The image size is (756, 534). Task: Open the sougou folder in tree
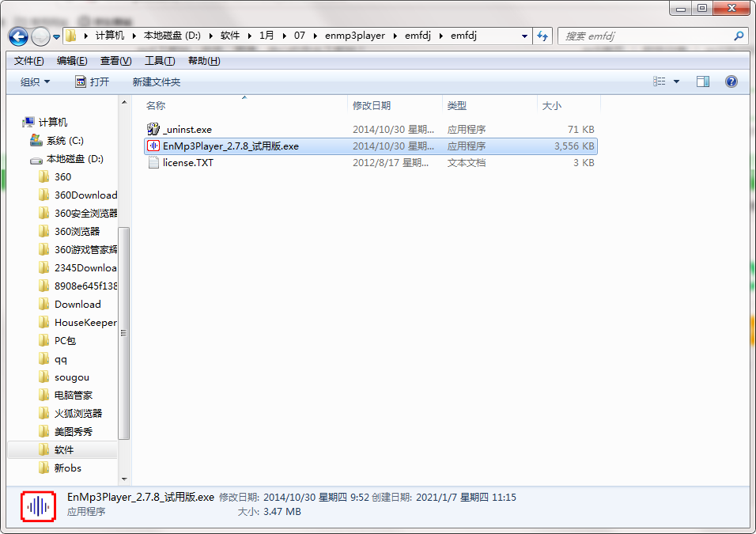point(72,377)
